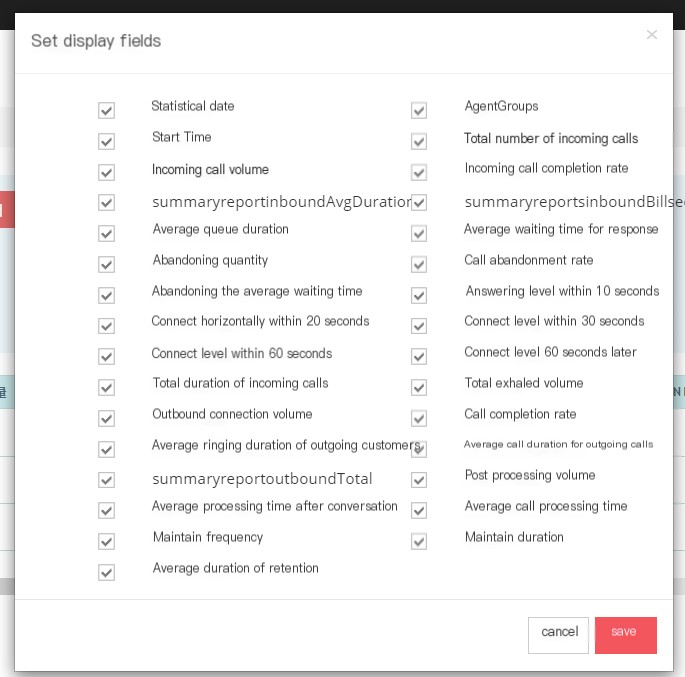The image size is (685, 677).
Task: Uncheck Abandoning quantity checkbox
Action: tap(106, 265)
